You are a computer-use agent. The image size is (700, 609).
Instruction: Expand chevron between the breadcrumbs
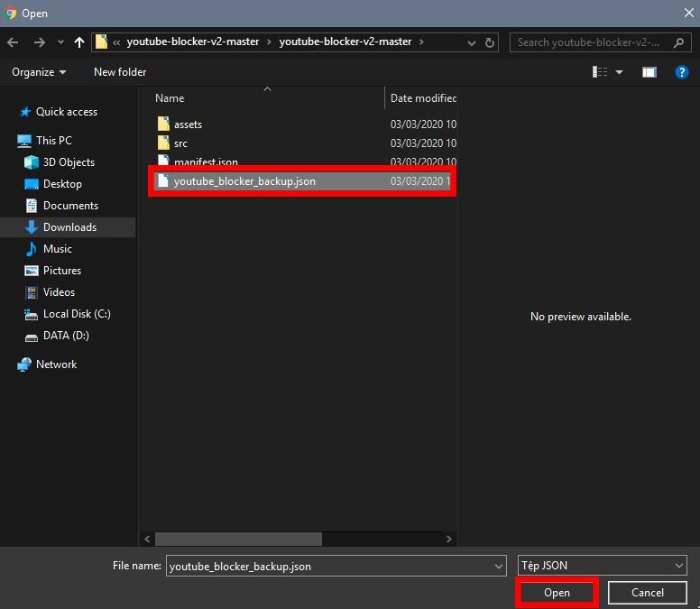pyautogui.click(x=269, y=42)
